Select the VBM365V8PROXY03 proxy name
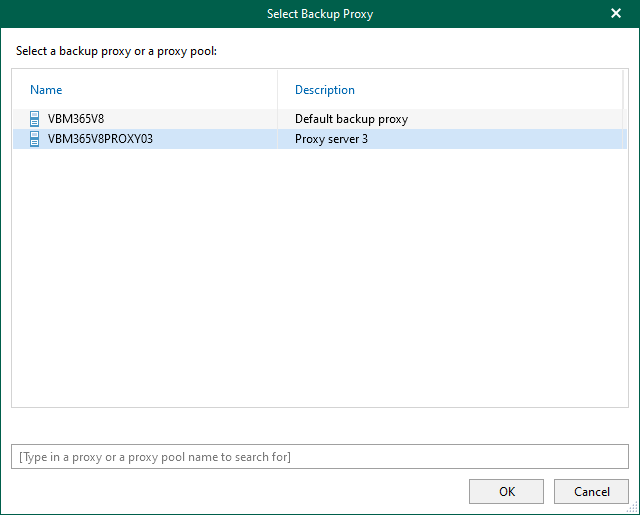The height and width of the screenshot is (515, 640). point(100,139)
